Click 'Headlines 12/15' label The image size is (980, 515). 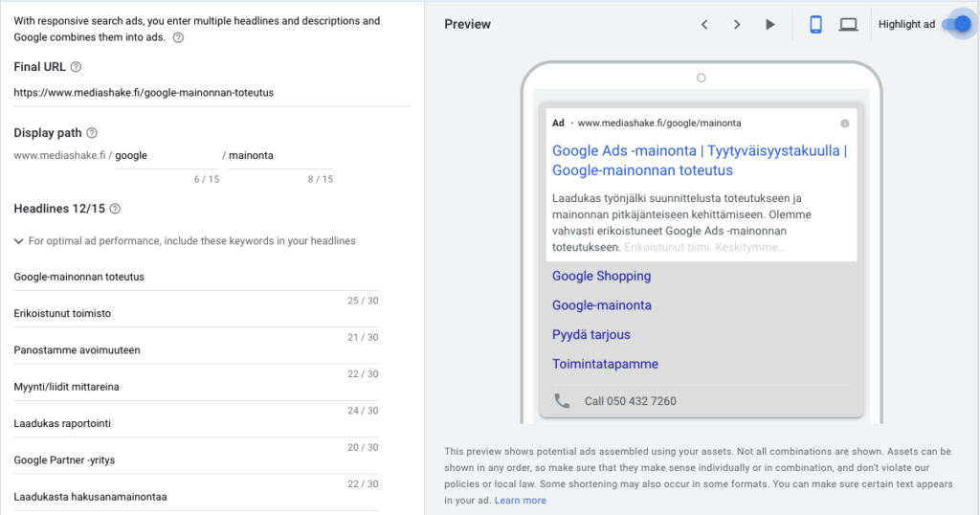click(x=59, y=209)
